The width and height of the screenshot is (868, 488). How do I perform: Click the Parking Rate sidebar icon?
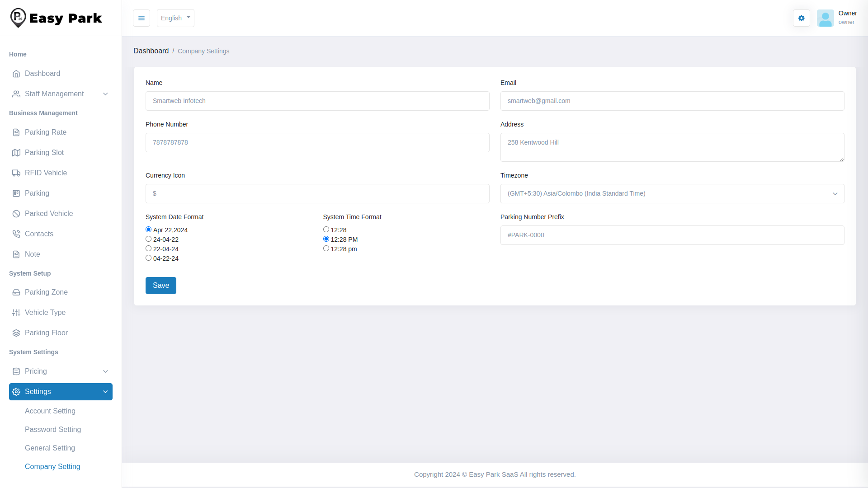[16, 132]
